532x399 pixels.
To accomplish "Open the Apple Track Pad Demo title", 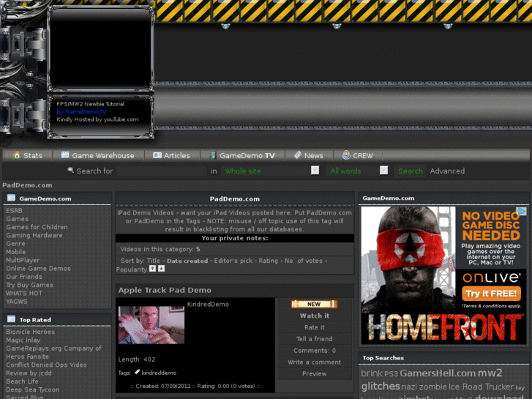I will point(165,290).
